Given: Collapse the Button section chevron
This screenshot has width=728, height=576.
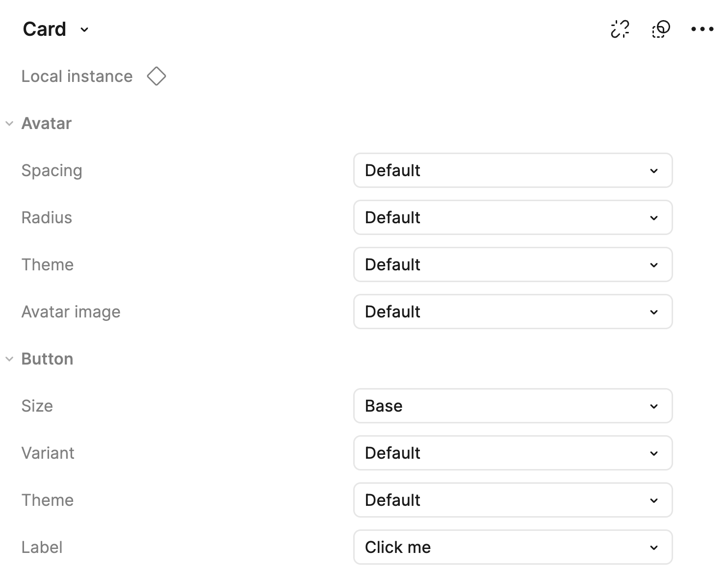Looking at the screenshot, I should click(9, 359).
